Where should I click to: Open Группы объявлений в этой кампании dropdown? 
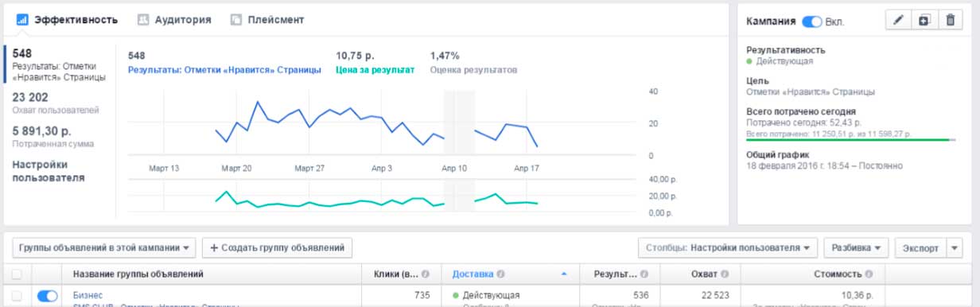[104, 247]
